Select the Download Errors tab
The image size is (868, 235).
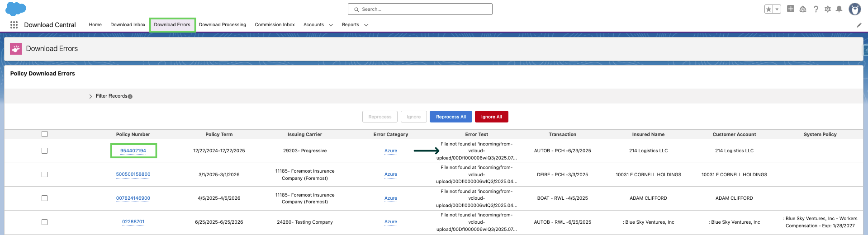[x=172, y=25]
